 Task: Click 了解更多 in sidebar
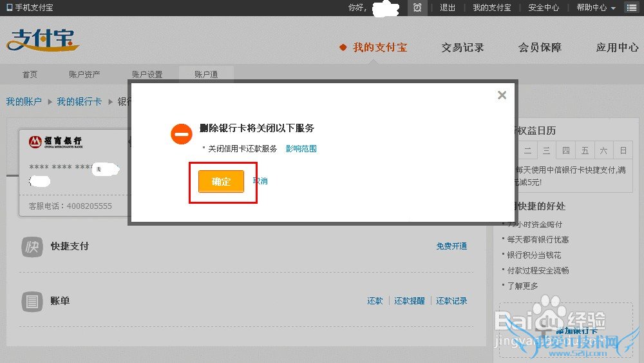(522, 286)
